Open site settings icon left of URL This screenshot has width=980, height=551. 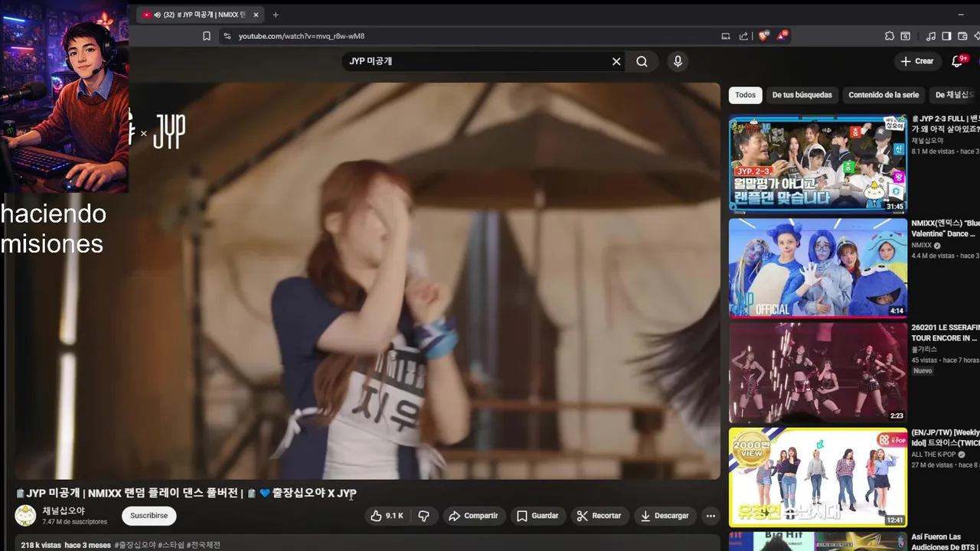227,36
